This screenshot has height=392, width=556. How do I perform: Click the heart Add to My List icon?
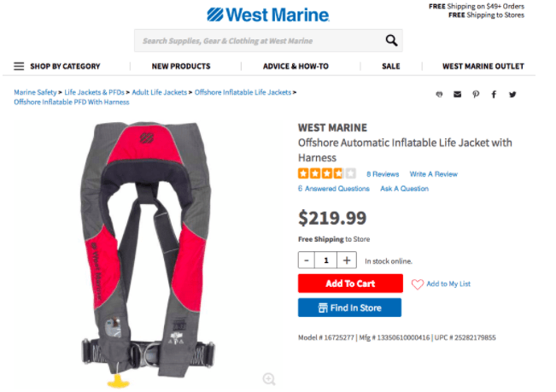point(418,284)
